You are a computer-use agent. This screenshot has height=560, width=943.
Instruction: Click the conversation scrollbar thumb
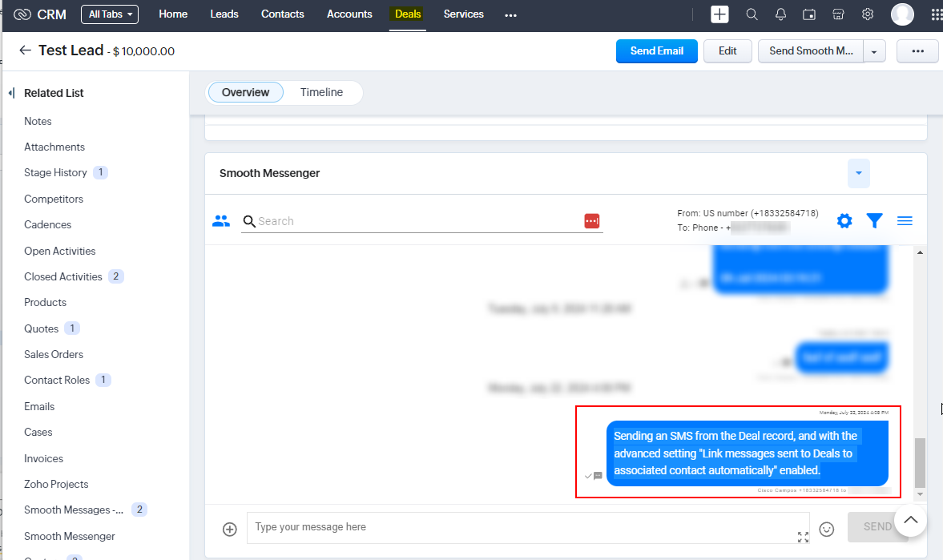[x=920, y=462]
